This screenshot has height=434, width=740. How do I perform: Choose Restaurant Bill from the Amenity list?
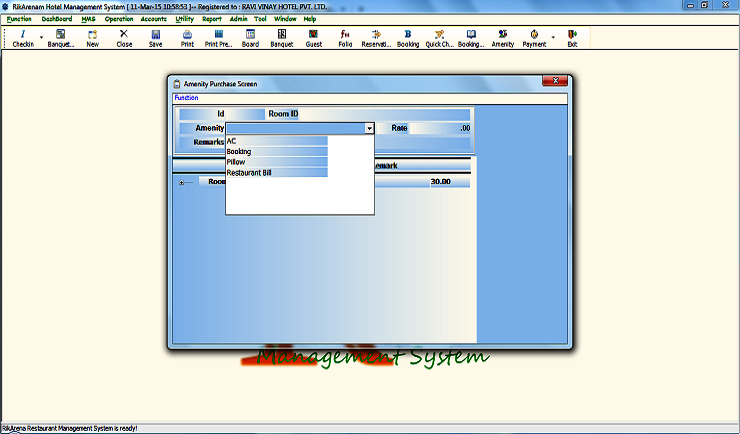tap(277, 173)
